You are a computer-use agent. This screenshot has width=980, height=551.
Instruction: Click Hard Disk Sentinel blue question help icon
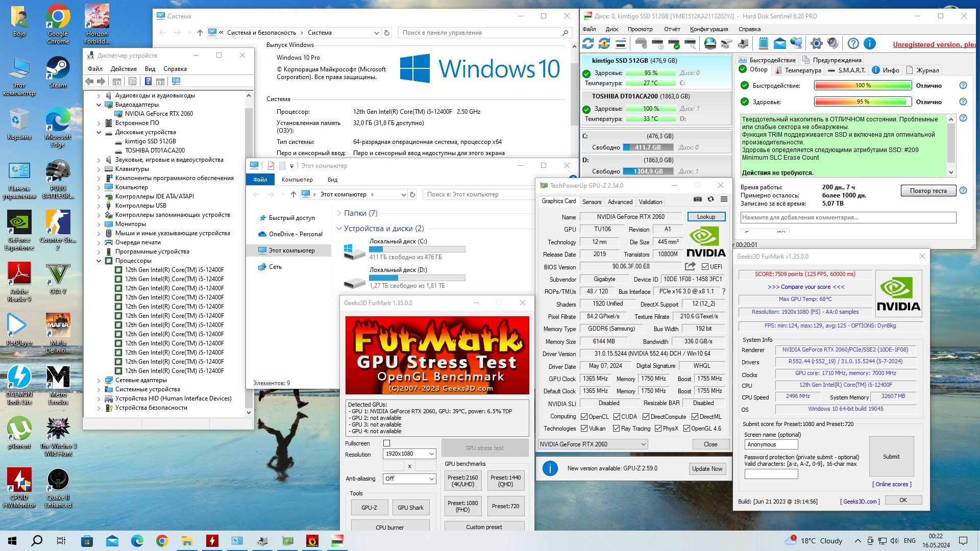click(853, 43)
